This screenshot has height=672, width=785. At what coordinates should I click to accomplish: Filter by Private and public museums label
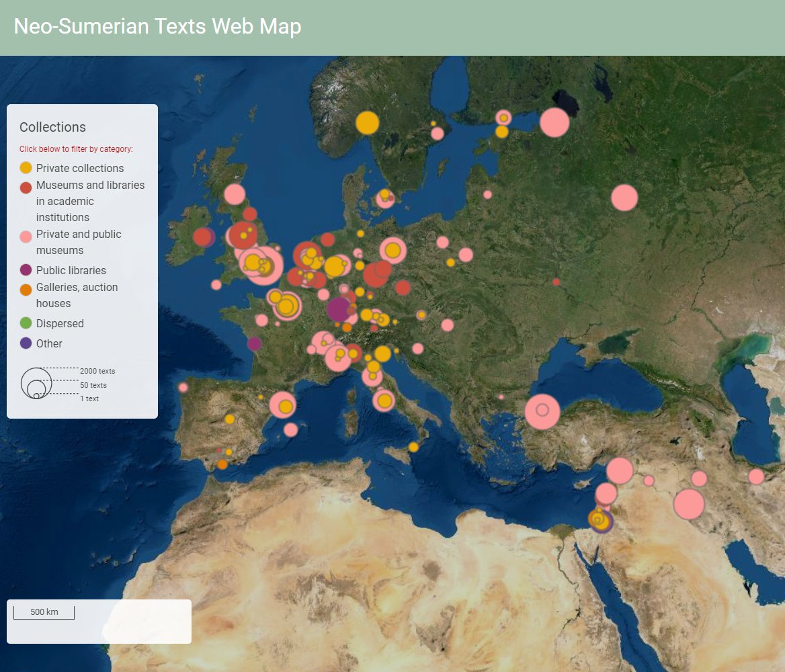tap(79, 243)
